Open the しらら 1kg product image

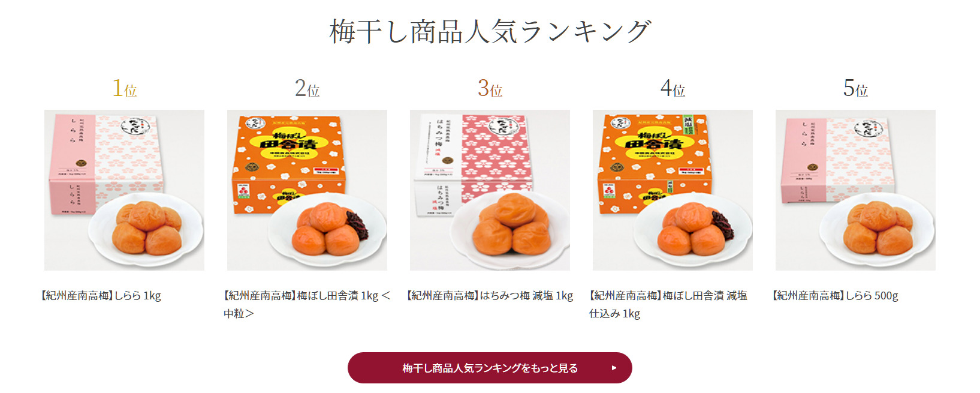pyautogui.click(x=124, y=190)
